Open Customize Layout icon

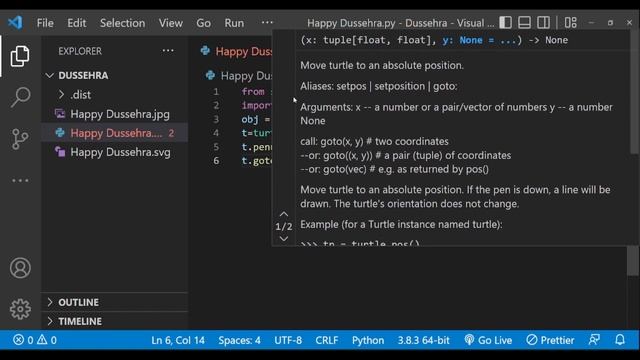[x=571, y=22]
